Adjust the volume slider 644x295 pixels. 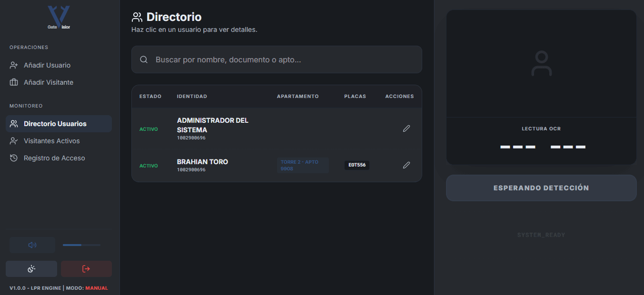pos(81,245)
